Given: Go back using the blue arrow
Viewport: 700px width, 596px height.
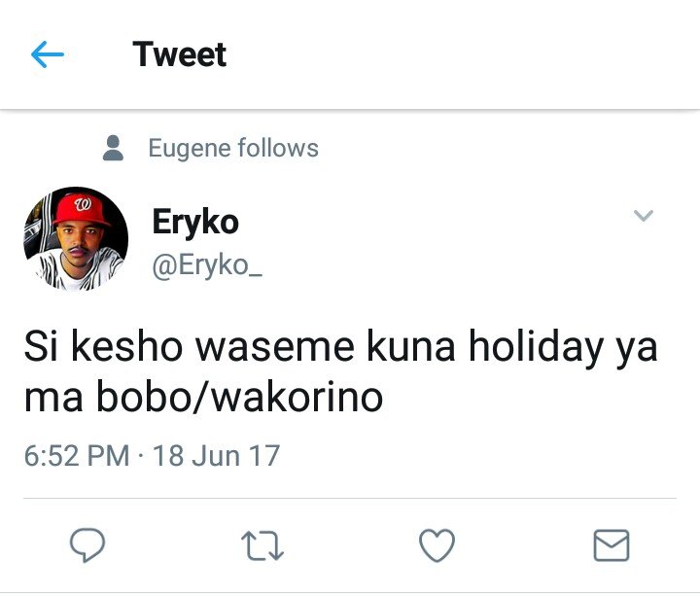Looking at the screenshot, I should tap(48, 54).
